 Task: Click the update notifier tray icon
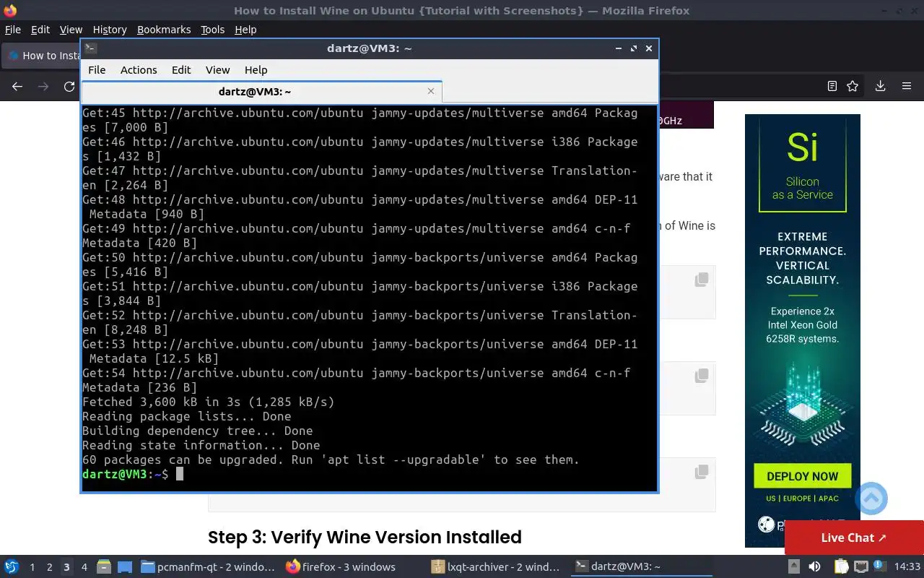tap(880, 566)
